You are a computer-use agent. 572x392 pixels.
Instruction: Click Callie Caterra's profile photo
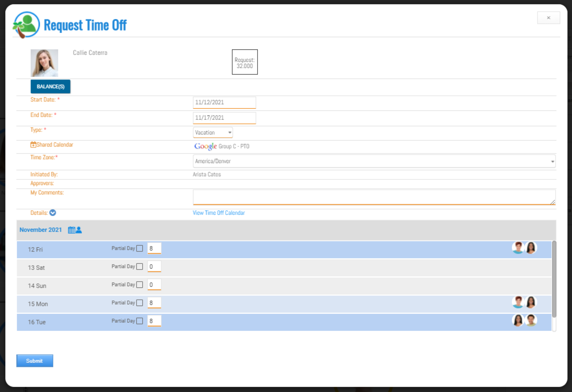pyautogui.click(x=44, y=63)
